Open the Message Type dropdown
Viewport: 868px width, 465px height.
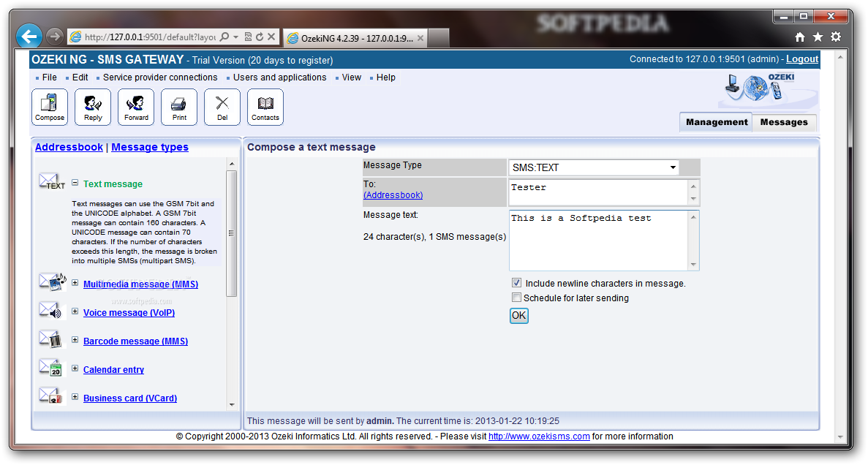click(673, 167)
